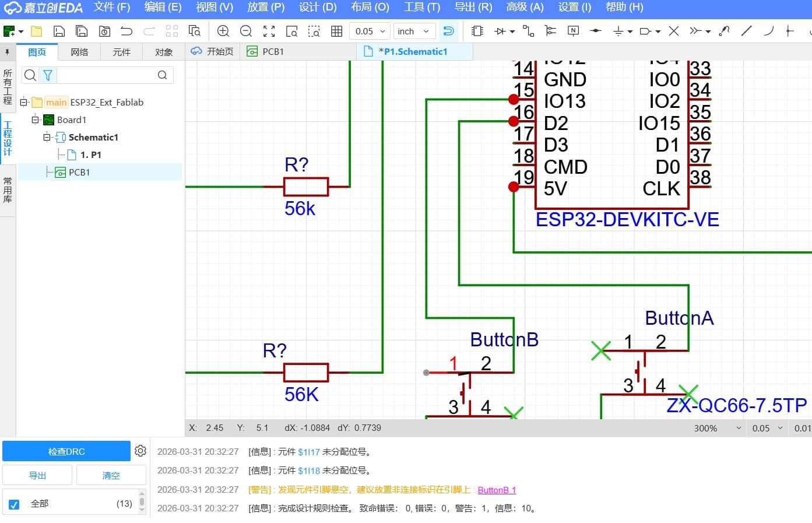Screen dimensions: 812x523
Task: Open the 导出 (R) menu
Action: tap(473, 7)
